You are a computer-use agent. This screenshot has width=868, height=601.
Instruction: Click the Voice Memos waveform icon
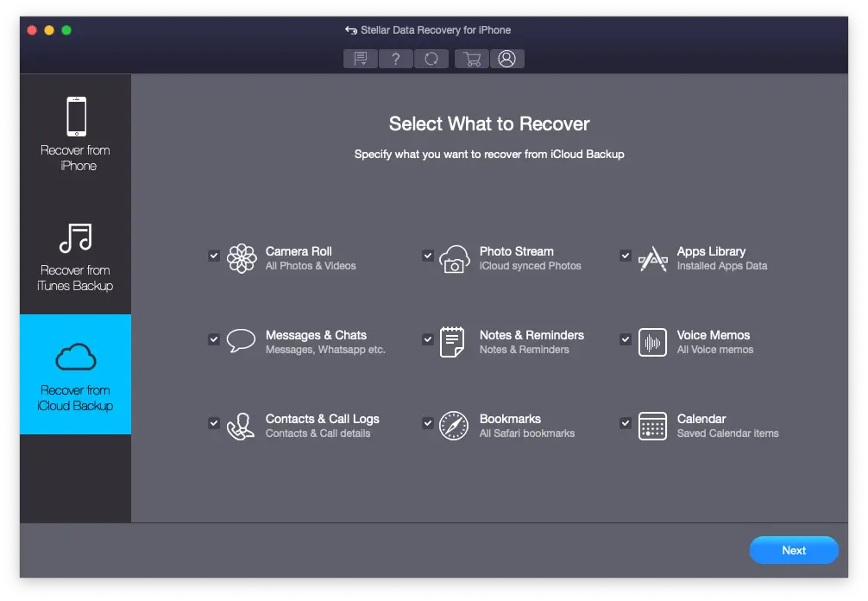coord(652,342)
